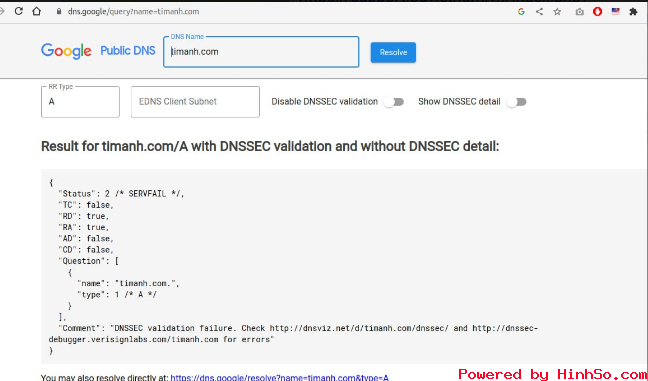Click the "RA": true line
The height and width of the screenshot is (381, 648).
point(84,227)
